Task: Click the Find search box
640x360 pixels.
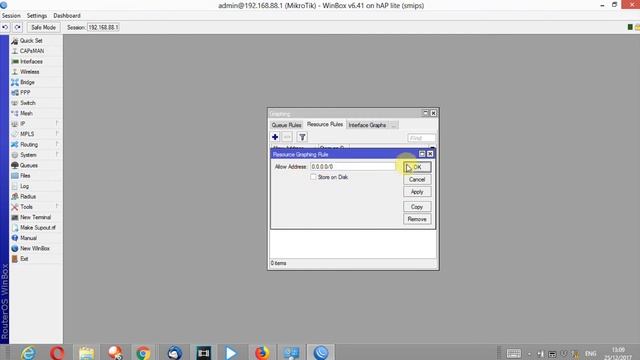Action: click(x=421, y=138)
